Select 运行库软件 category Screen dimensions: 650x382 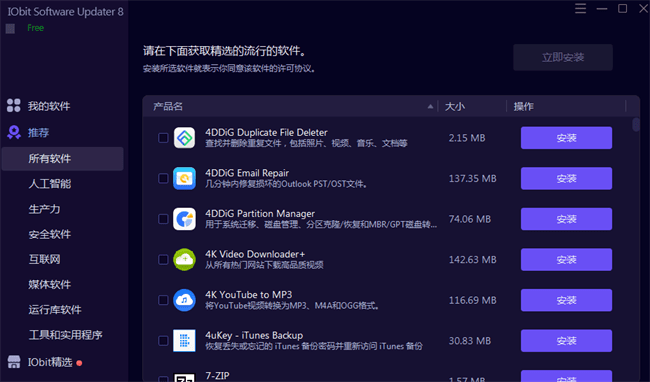[x=55, y=310]
